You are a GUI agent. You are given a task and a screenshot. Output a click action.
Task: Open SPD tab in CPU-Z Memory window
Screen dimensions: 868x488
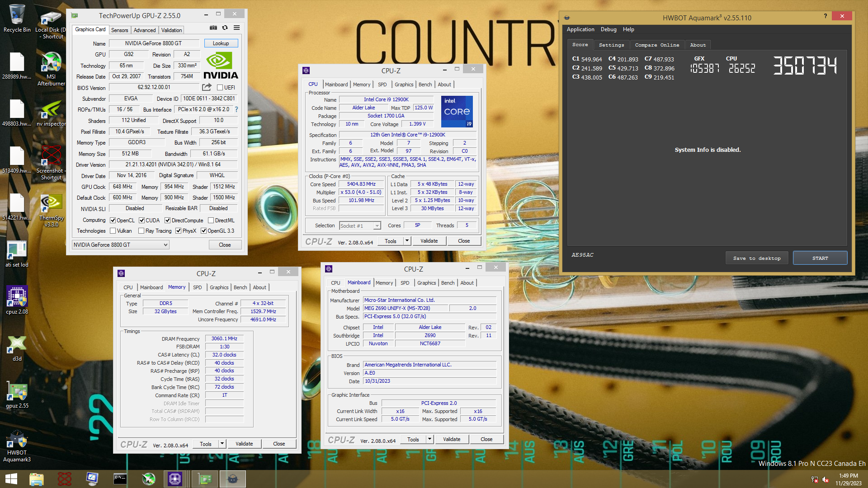pos(198,287)
